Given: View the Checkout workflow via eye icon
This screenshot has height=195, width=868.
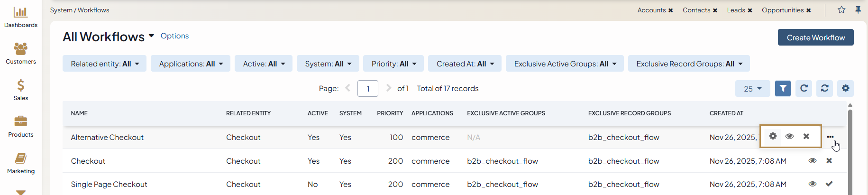Looking at the screenshot, I should click(813, 161).
